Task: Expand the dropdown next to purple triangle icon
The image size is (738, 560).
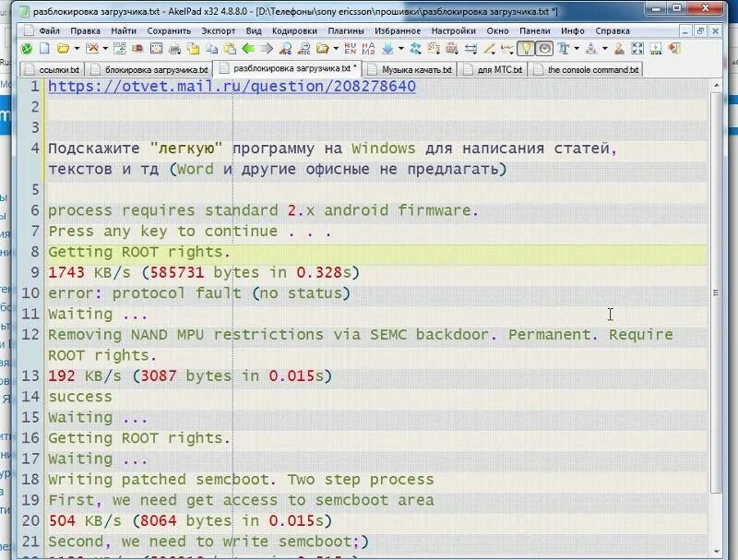Action: pyautogui.click(x=605, y=49)
